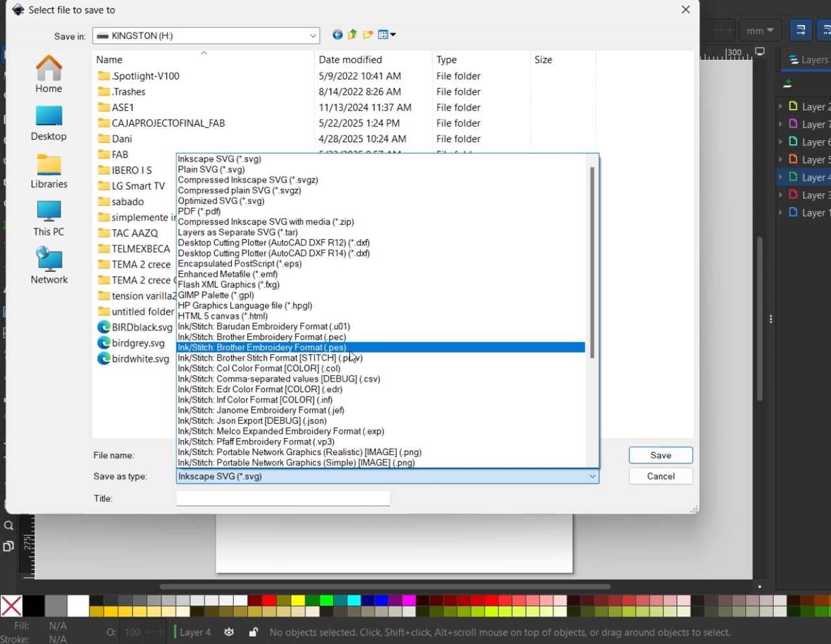Go back using the blue back arrow icon
The height and width of the screenshot is (644, 831).
337,35
